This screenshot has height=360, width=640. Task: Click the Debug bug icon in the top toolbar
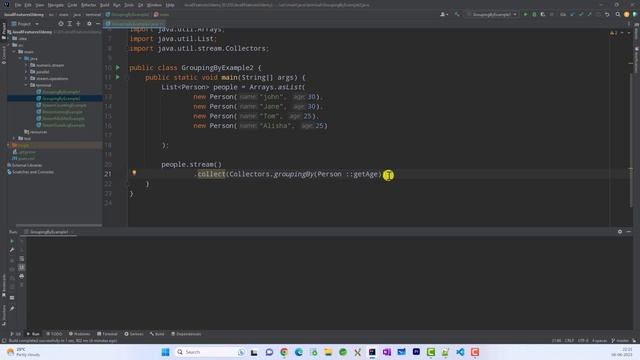tap(534, 14)
